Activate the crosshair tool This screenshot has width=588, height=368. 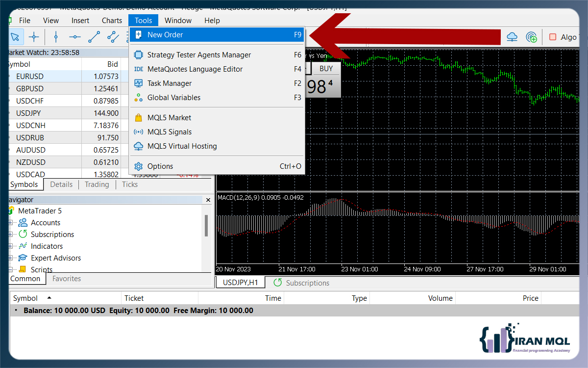[x=34, y=37]
